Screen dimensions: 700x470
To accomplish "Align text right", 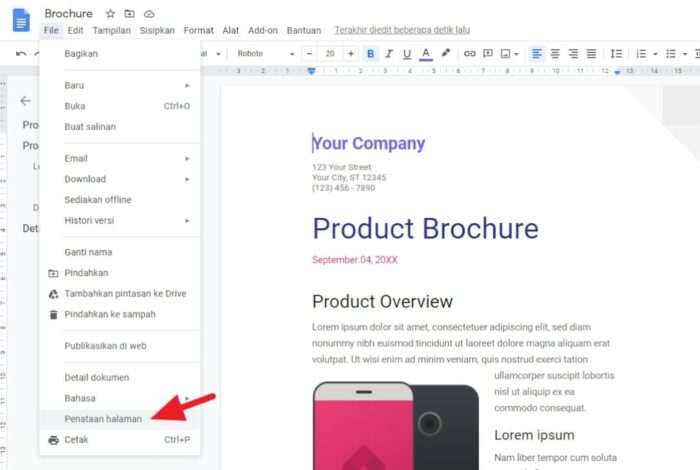I will pos(573,54).
